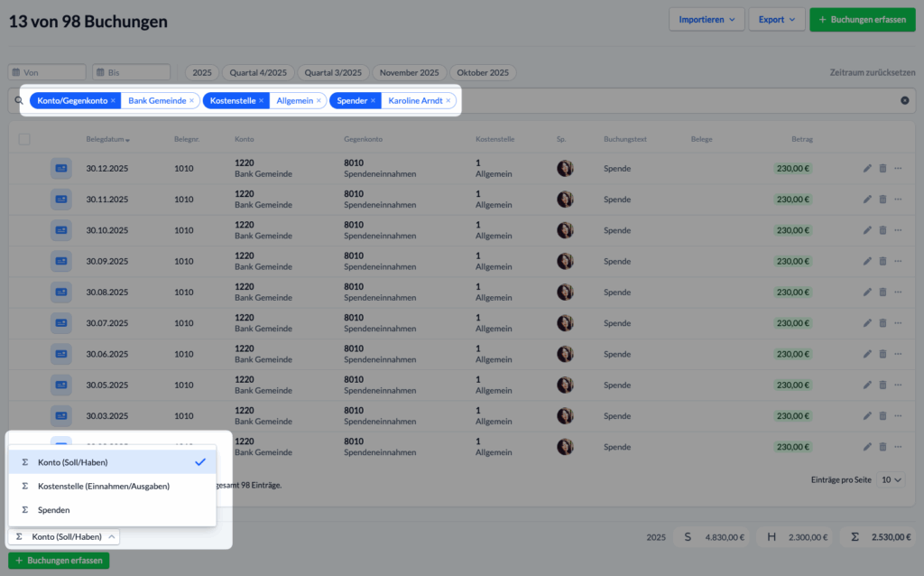Toggle the select-all checkbox in table header

pos(24,139)
